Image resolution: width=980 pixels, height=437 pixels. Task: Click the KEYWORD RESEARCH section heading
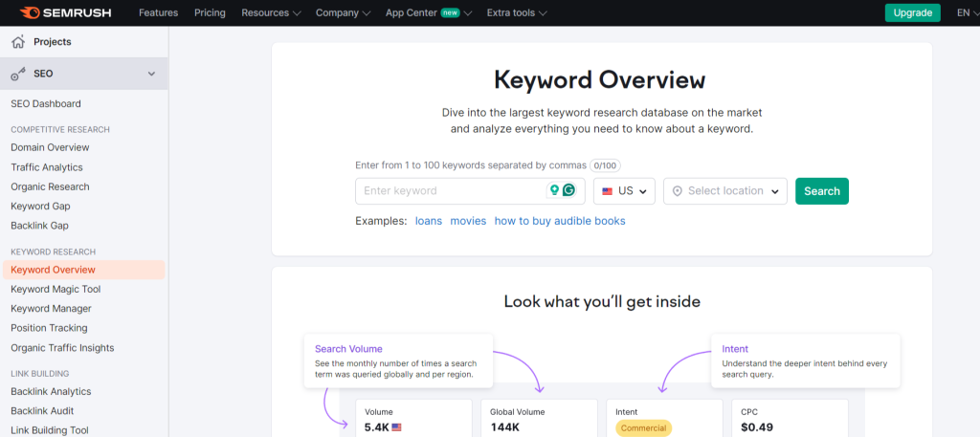tap(54, 251)
